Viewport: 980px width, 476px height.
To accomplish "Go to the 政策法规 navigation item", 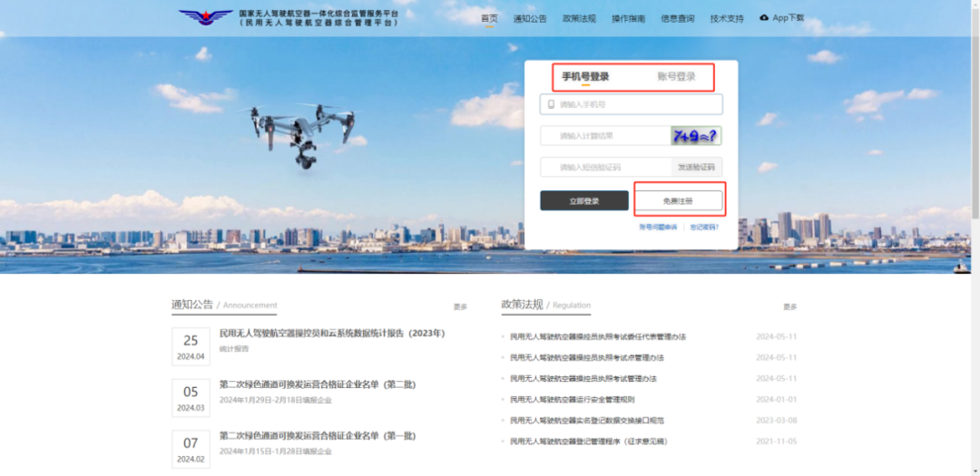I will pyautogui.click(x=579, y=19).
